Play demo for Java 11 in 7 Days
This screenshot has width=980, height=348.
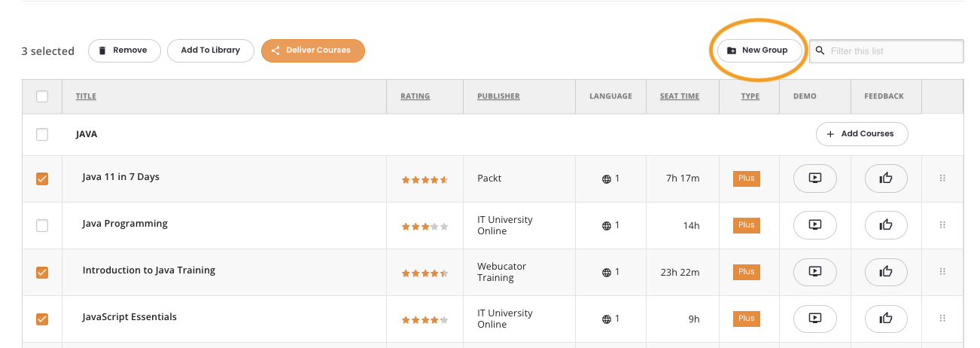814,179
